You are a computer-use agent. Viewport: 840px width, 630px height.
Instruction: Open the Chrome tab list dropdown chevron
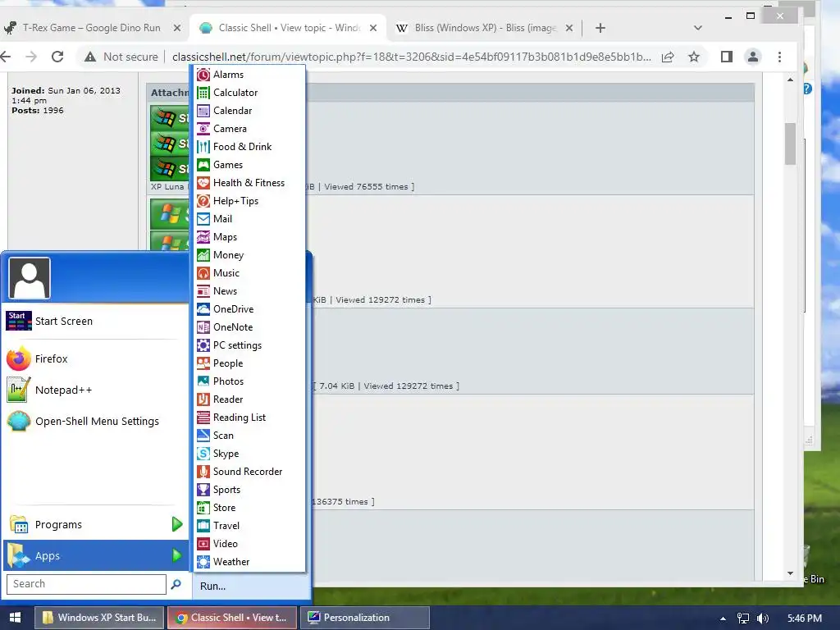pyautogui.click(x=697, y=28)
